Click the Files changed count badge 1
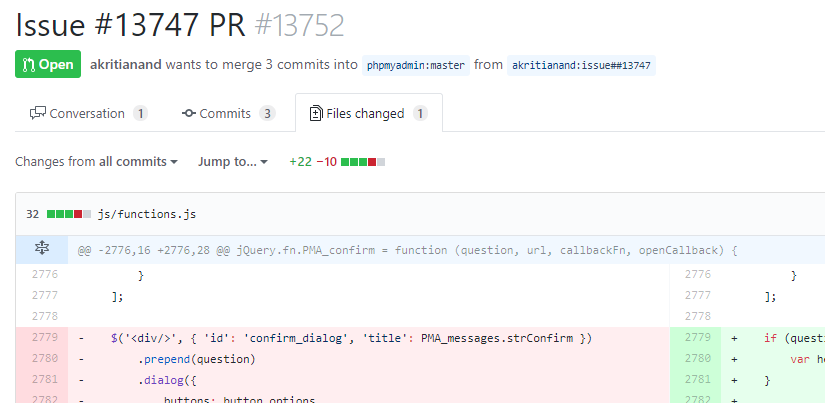Image resolution: width=825 pixels, height=403 pixels. [420, 113]
